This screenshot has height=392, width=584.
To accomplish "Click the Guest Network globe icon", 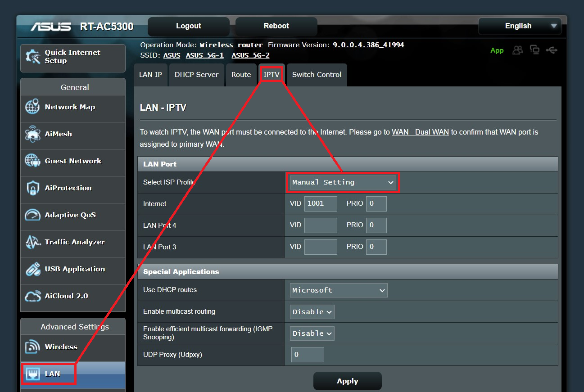I will tap(33, 161).
